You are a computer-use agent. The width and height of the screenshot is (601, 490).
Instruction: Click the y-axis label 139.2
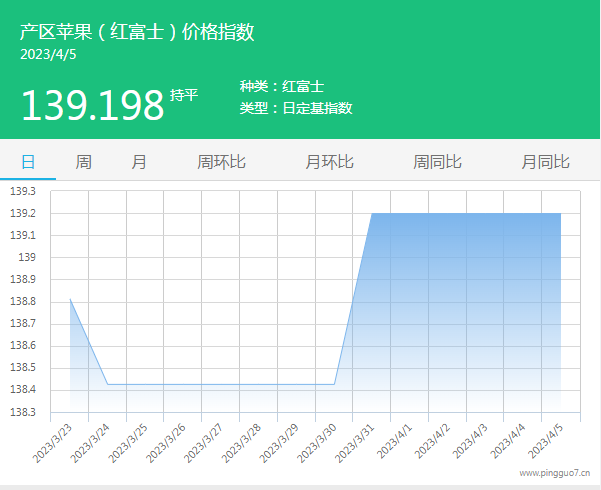[x=23, y=213]
